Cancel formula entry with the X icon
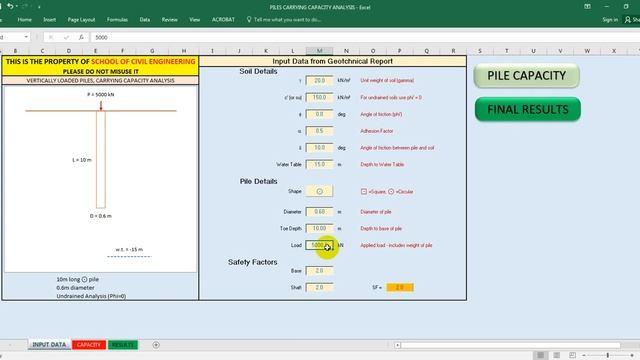Screen dimensions: 640x360 [51, 37]
